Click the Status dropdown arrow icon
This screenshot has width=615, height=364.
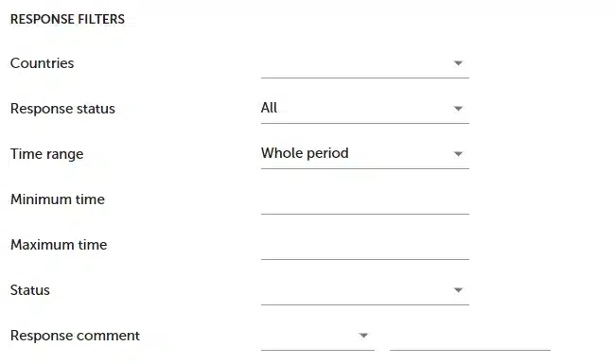tap(458, 290)
